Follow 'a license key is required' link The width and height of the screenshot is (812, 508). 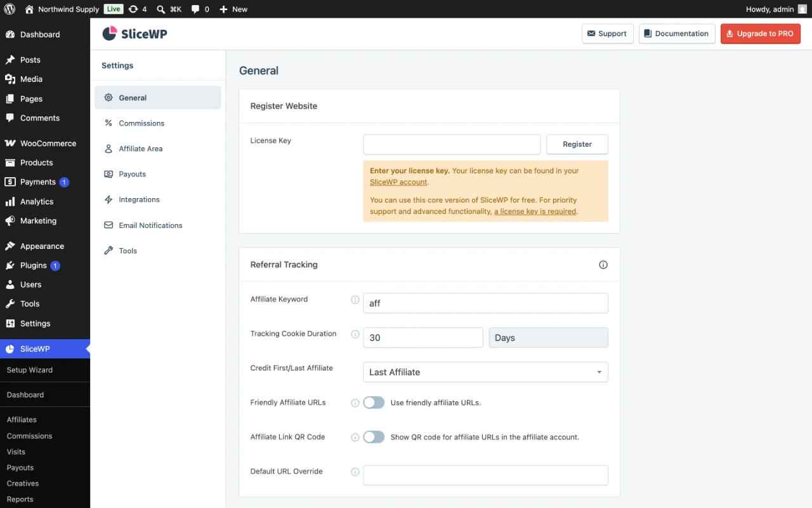[x=535, y=211]
